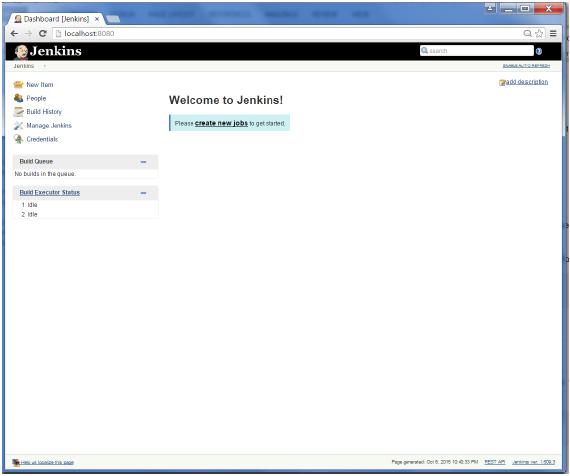
Task: Click the Chrome user profile button
Action: pos(490,8)
